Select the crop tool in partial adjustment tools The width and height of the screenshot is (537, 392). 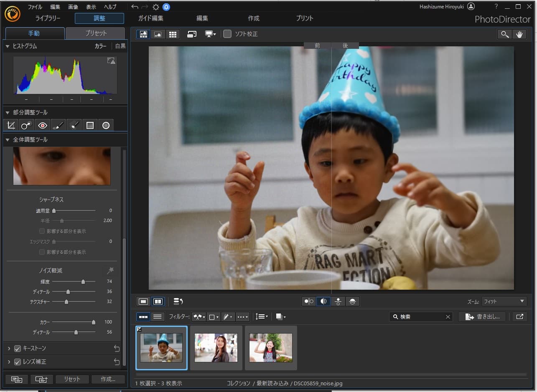pyautogui.click(x=11, y=125)
